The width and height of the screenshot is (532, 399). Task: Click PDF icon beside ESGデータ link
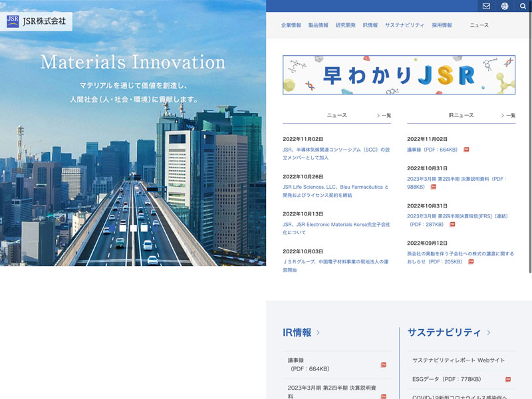tap(507, 380)
